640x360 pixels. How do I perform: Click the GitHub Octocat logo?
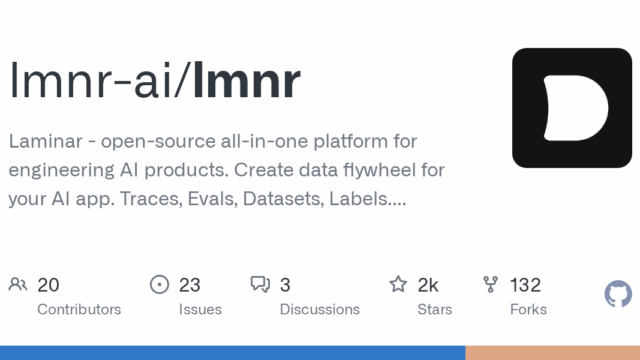pyautogui.click(x=618, y=293)
